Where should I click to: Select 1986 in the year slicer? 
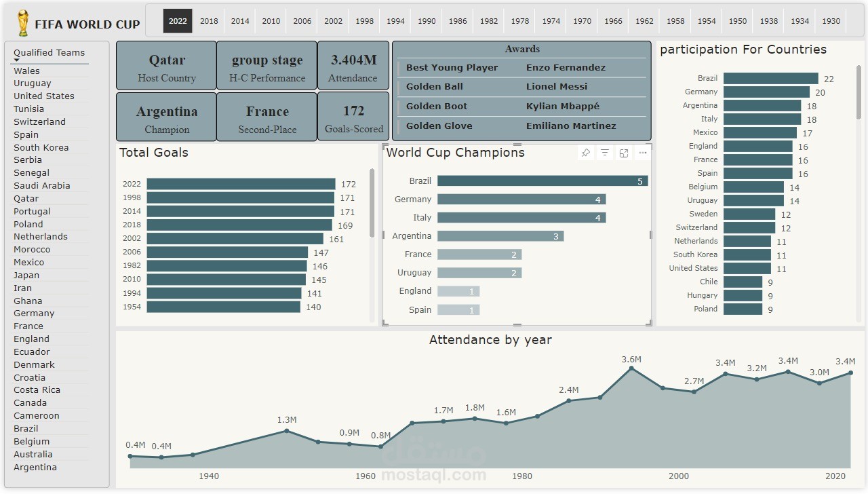click(458, 21)
